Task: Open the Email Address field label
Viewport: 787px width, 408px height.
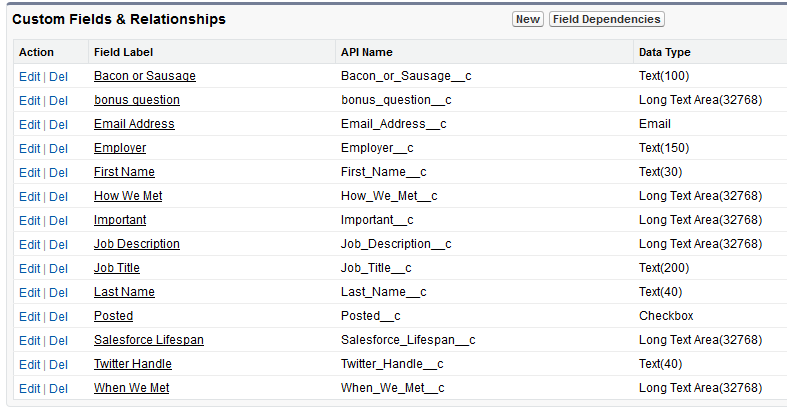Action: tap(134, 124)
